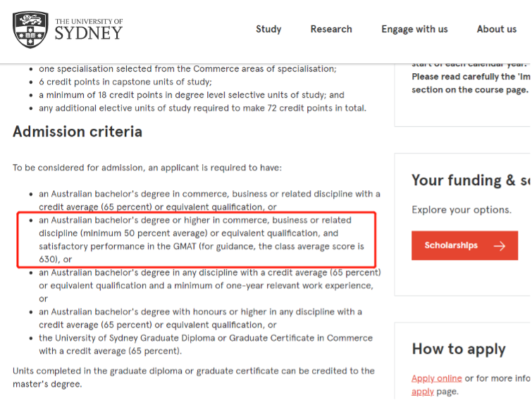This screenshot has height=400, width=532.
Task: Click the underlined apply page link
Action: click(422, 392)
